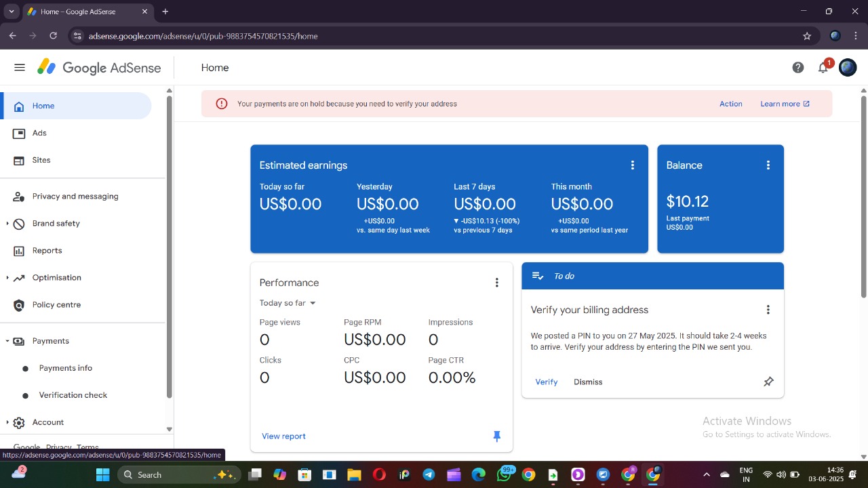
Task: Click the sidebar scroll up arrow
Action: click(169, 90)
